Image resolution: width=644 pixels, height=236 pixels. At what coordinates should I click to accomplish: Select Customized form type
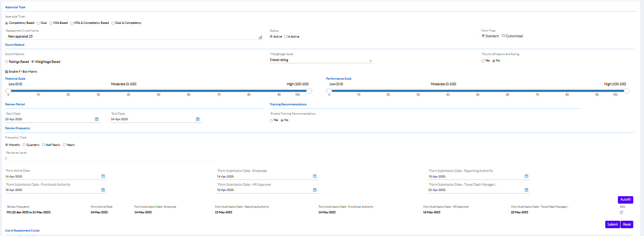pos(503,36)
